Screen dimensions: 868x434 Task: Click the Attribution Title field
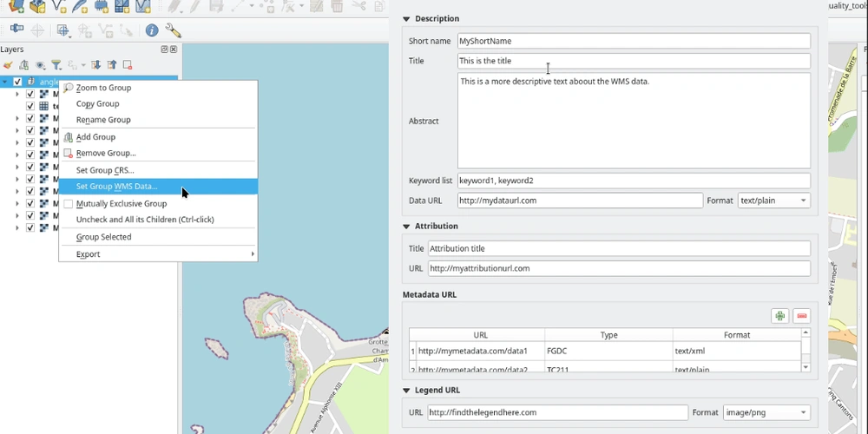[x=619, y=248]
